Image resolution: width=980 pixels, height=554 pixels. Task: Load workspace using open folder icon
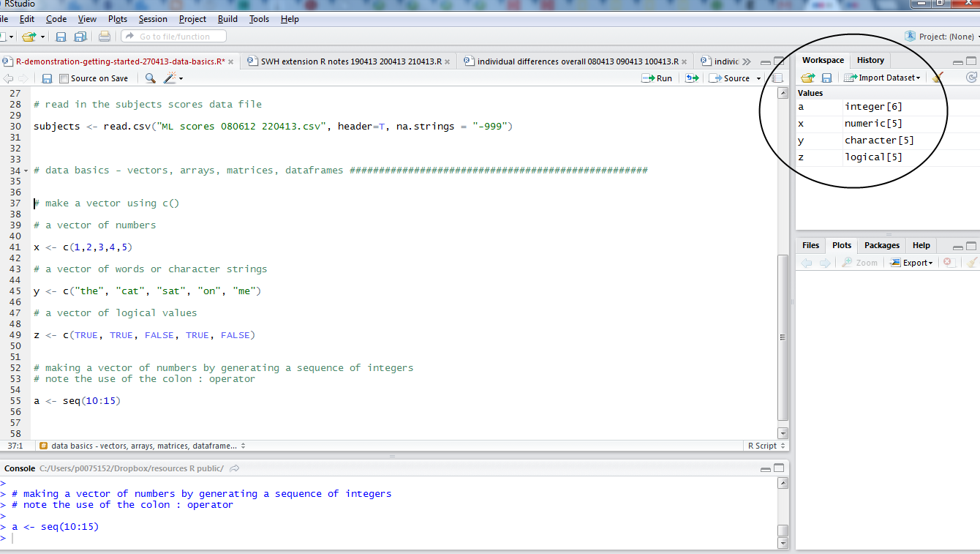(807, 78)
